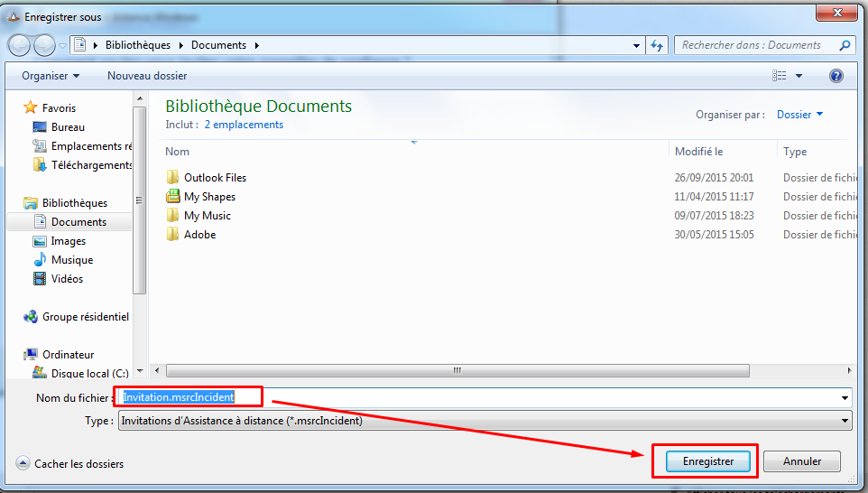Image resolution: width=868 pixels, height=493 pixels.
Task: Open the Dossier arrange-by dropdown
Action: click(x=800, y=115)
